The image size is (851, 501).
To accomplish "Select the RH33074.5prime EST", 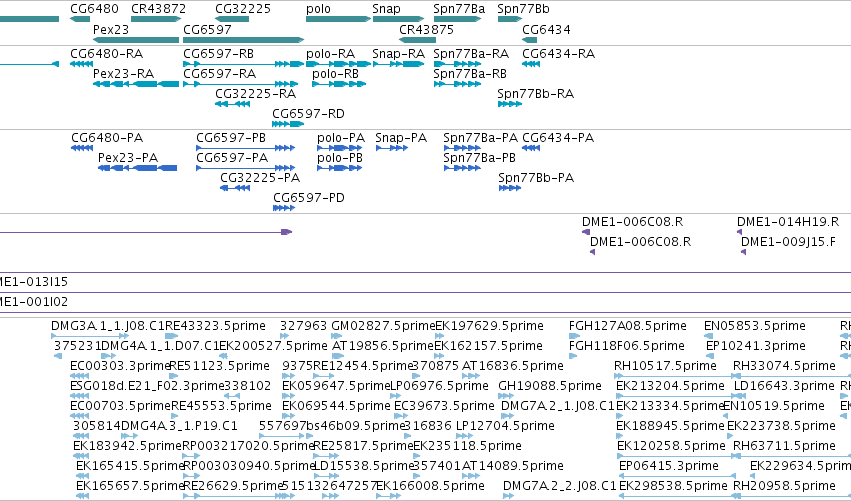I will [792, 376].
